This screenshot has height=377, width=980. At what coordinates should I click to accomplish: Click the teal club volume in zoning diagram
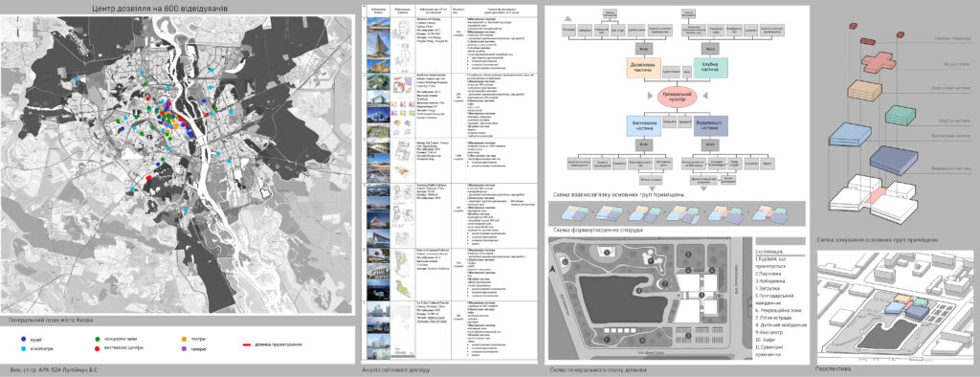[x=901, y=115]
